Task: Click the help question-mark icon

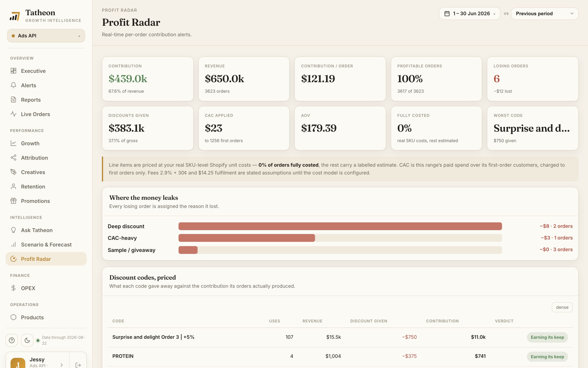Action: point(12,340)
